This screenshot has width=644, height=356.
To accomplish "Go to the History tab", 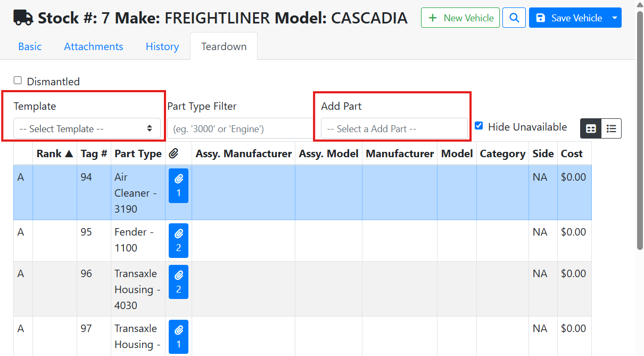I will coord(162,46).
